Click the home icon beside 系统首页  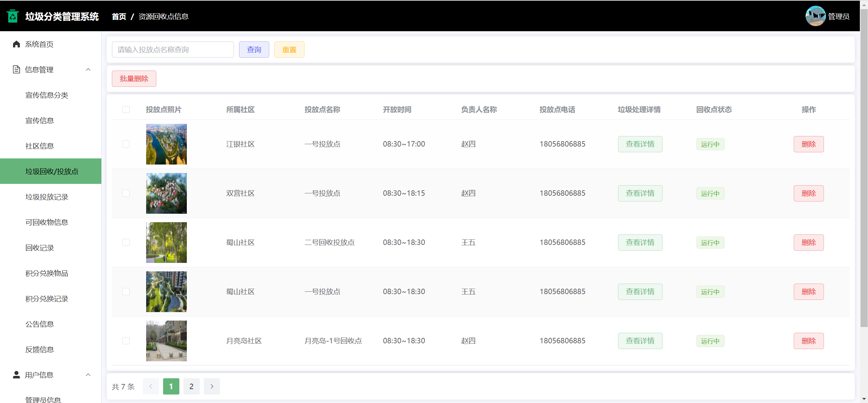pos(16,44)
